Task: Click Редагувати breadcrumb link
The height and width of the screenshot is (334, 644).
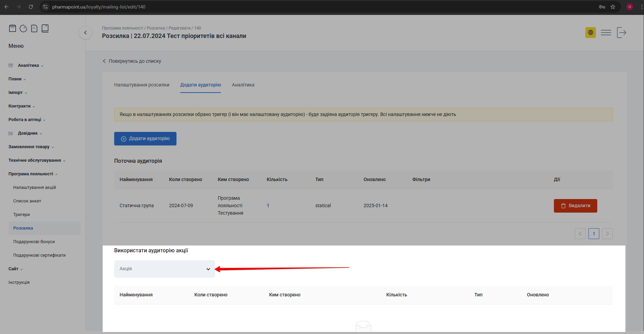Action: (180, 28)
